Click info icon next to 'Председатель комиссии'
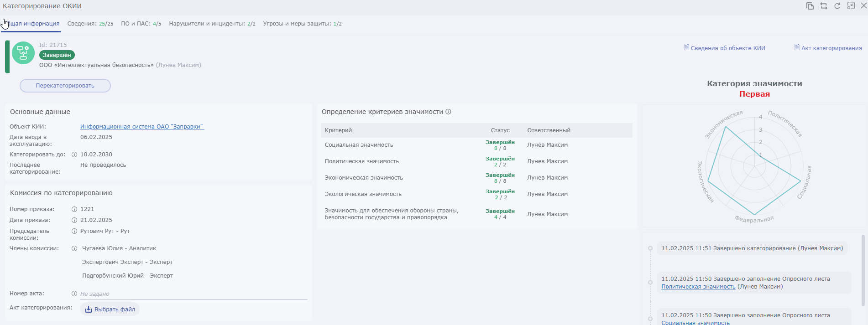 74,231
